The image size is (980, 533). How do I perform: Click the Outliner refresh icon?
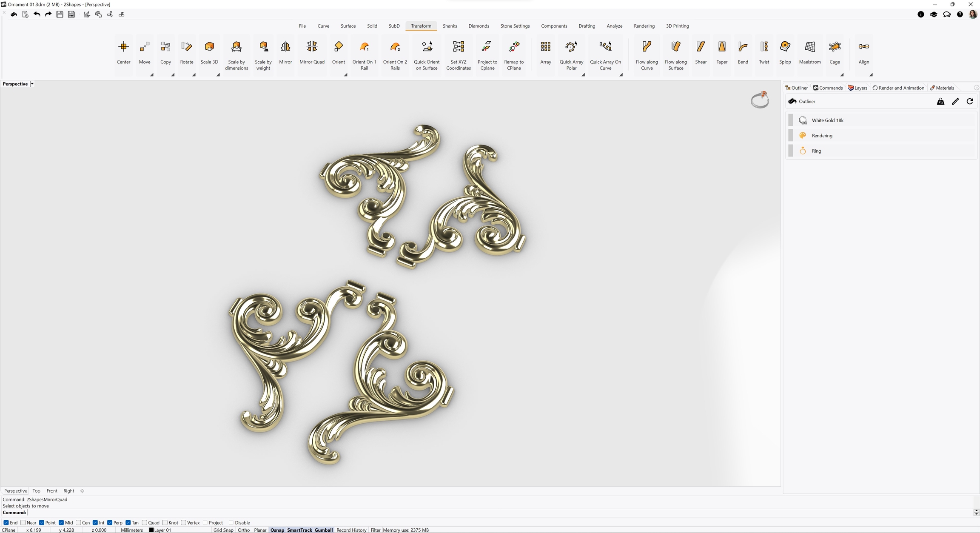click(970, 101)
